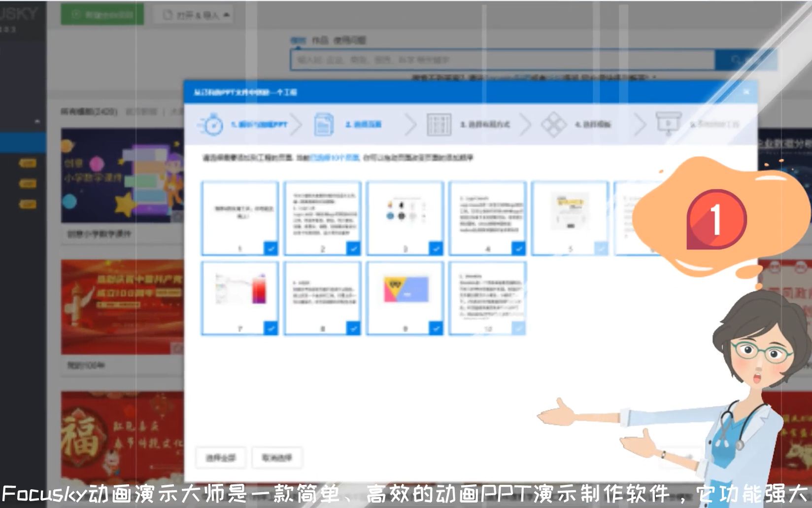Open the red 福 New Year template thumbnail
Screen dimensions: 812x508
click(122, 438)
